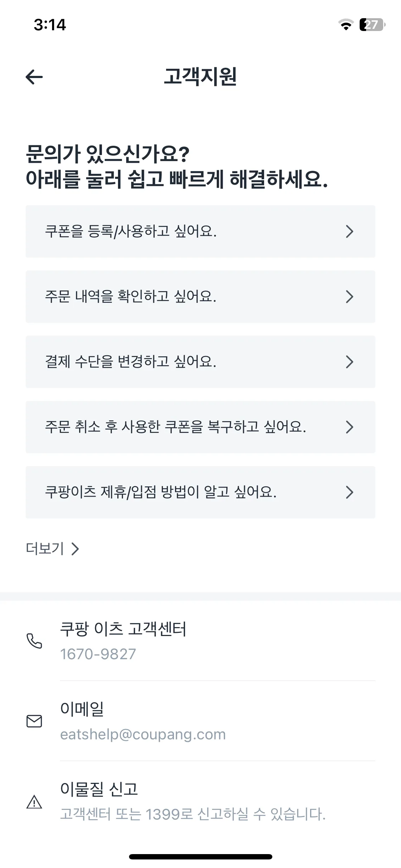Call customer center number 1670-9827

(x=98, y=654)
